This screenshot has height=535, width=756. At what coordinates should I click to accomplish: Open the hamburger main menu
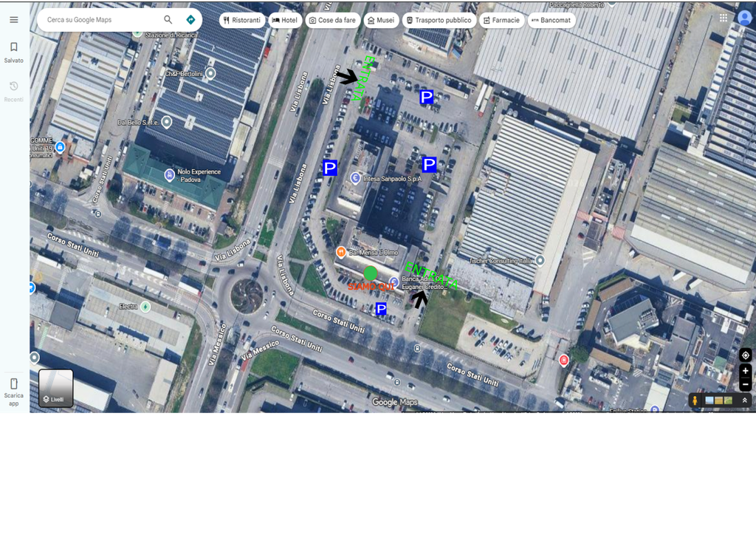pos(14,20)
